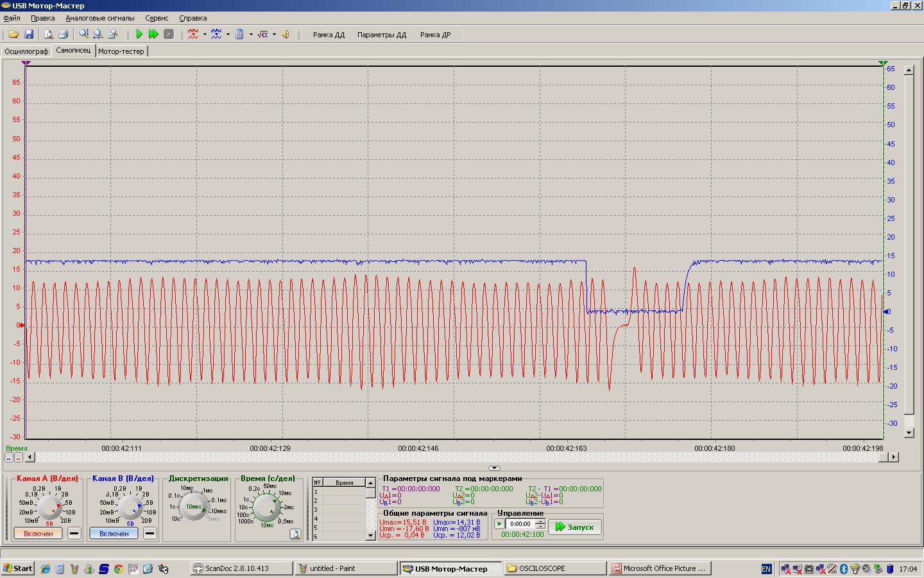
Task: Open the Сервис menu
Action: pyautogui.click(x=157, y=18)
